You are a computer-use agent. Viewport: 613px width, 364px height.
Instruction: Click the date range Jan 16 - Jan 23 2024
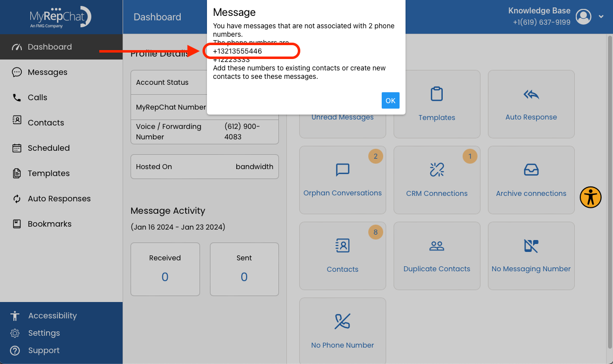point(178,227)
